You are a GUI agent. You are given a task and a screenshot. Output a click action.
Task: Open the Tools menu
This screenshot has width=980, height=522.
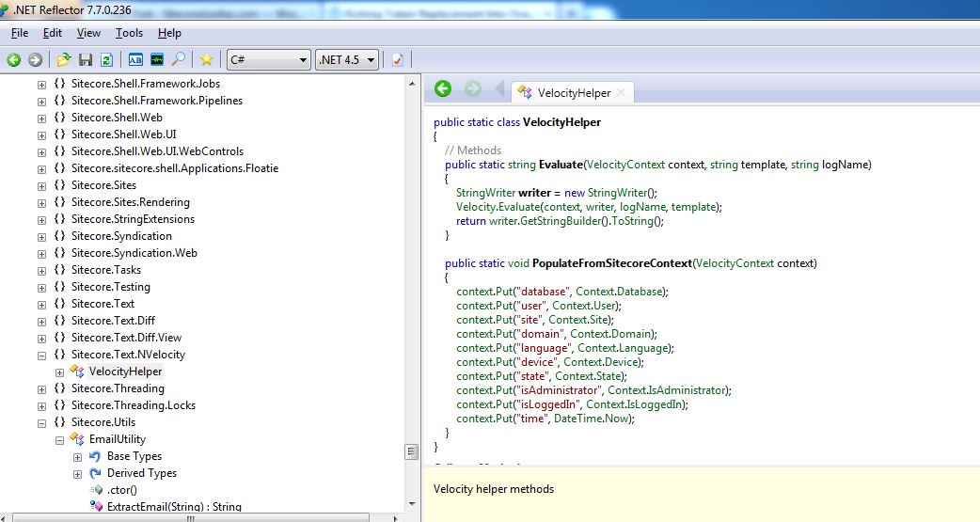click(129, 33)
